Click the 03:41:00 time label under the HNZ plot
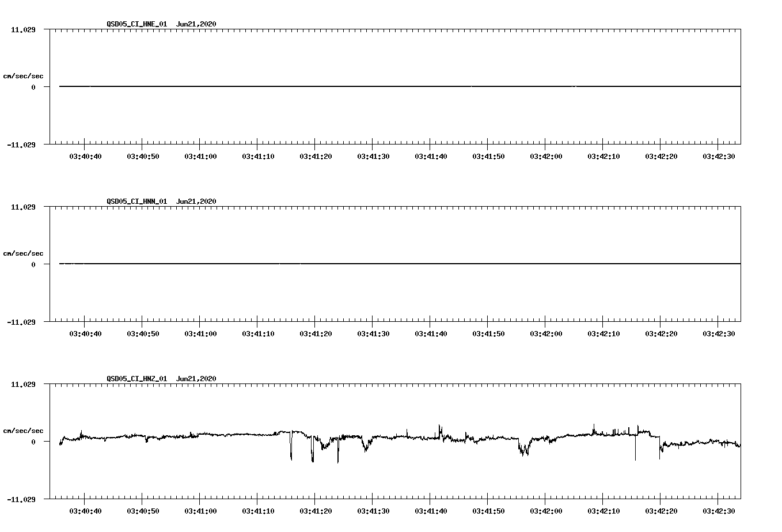This screenshot has height=532, width=782. coord(200,511)
